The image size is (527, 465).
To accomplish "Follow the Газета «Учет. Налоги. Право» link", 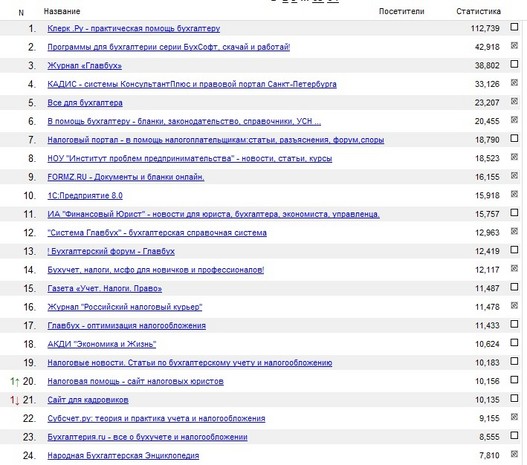I will point(105,289).
